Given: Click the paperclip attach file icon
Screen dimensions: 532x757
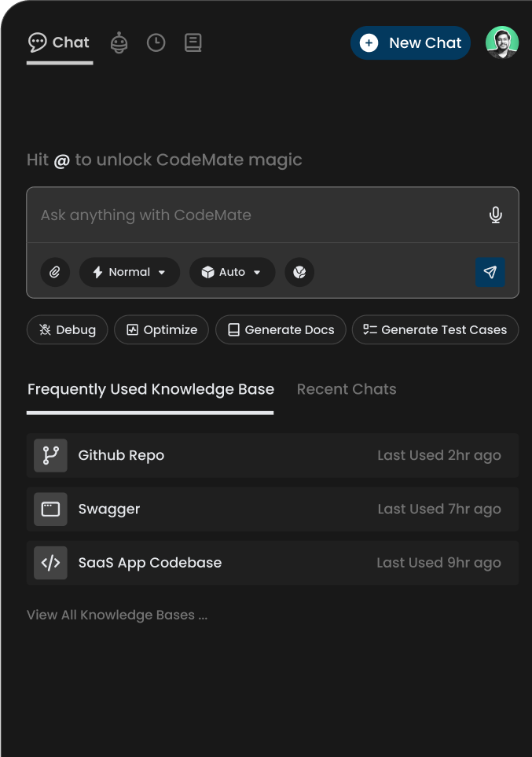Looking at the screenshot, I should [55, 272].
